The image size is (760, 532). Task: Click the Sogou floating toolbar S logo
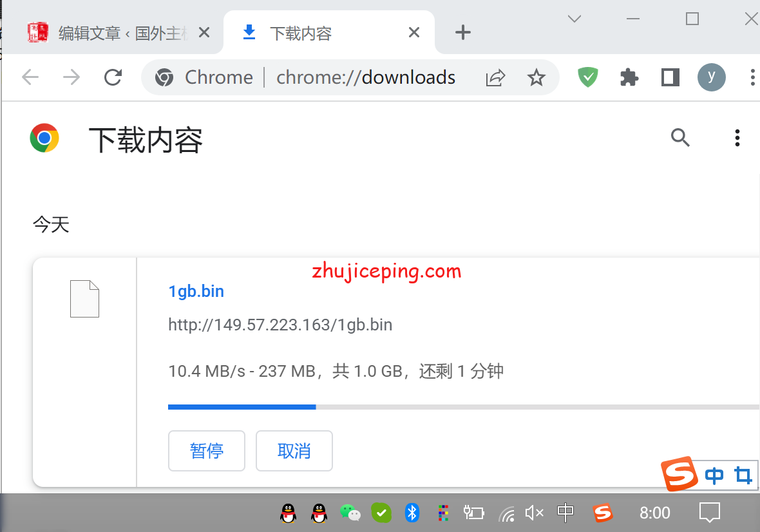pyautogui.click(x=679, y=473)
